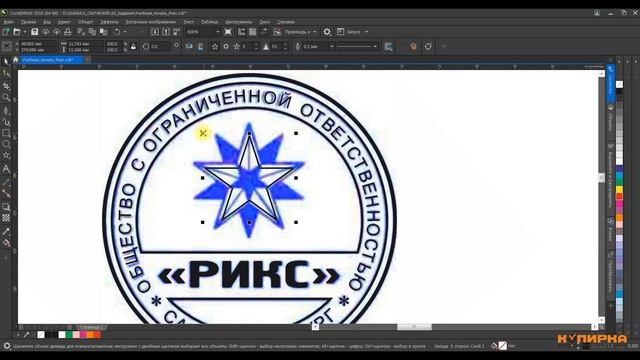This screenshot has width=640, height=360.
Task: Open the status bar settings gear
Action: [x=7, y=346]
